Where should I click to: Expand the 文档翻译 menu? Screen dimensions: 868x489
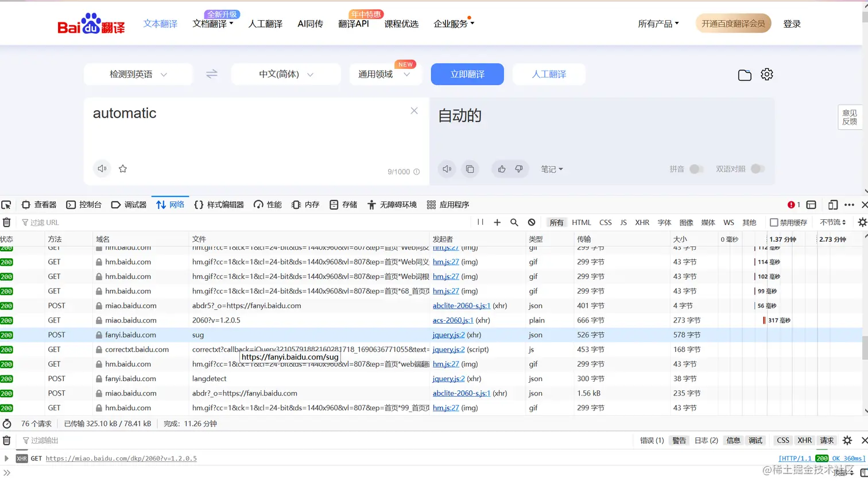click(213, 24)
